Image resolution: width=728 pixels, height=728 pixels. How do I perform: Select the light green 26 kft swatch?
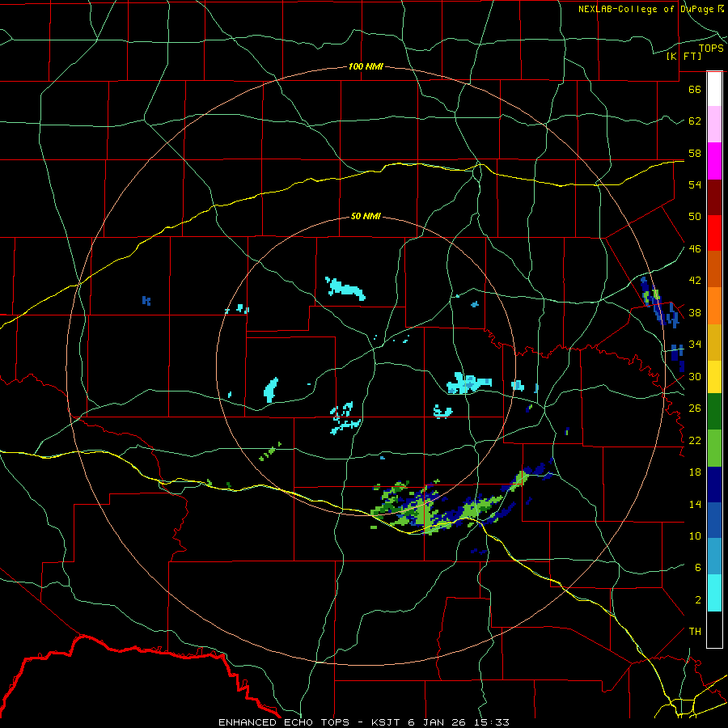click(714, 448)
